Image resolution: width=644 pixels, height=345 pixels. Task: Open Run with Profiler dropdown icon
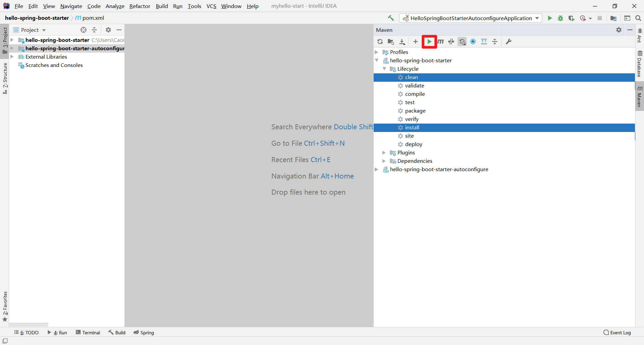586,18
